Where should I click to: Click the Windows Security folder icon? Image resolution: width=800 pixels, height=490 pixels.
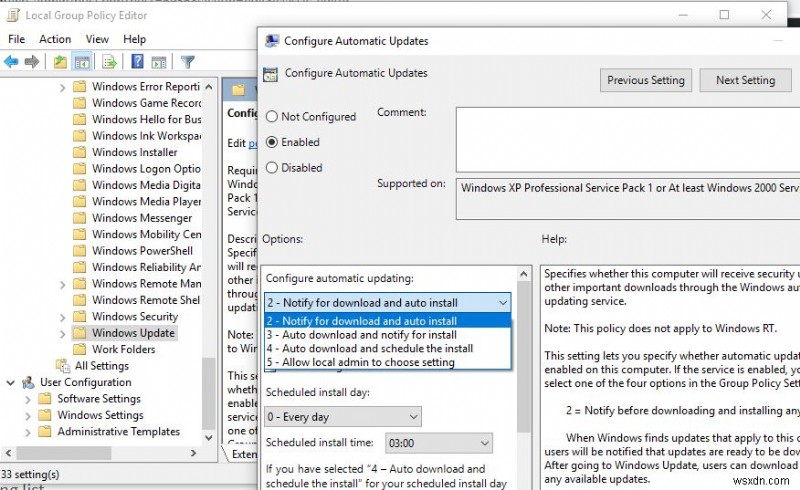[x=79, y=316]
